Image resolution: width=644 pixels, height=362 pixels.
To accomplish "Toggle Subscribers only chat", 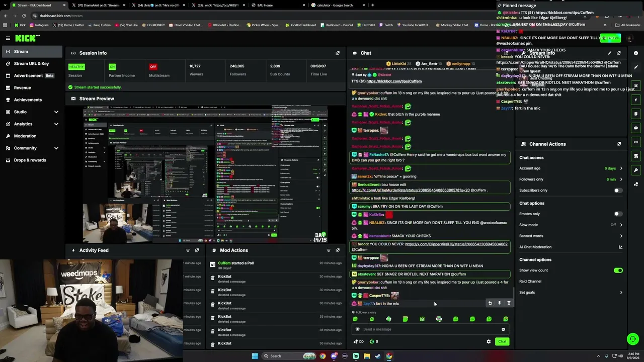I will (x=618, y=191).
